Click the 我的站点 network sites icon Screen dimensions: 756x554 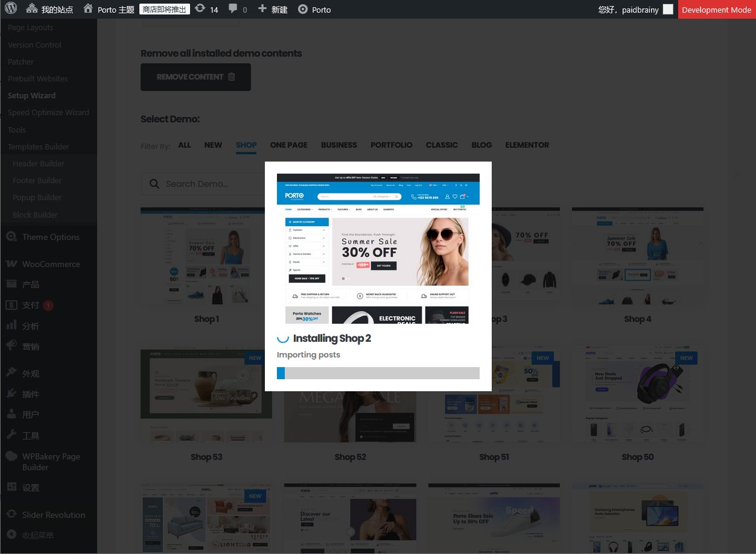pyautogui.click(x=32, y=9)
